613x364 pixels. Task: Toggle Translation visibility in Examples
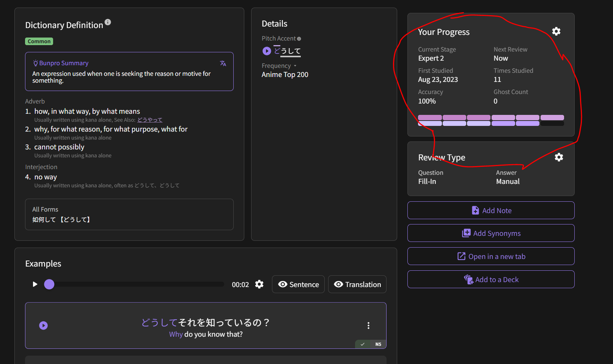357,284
